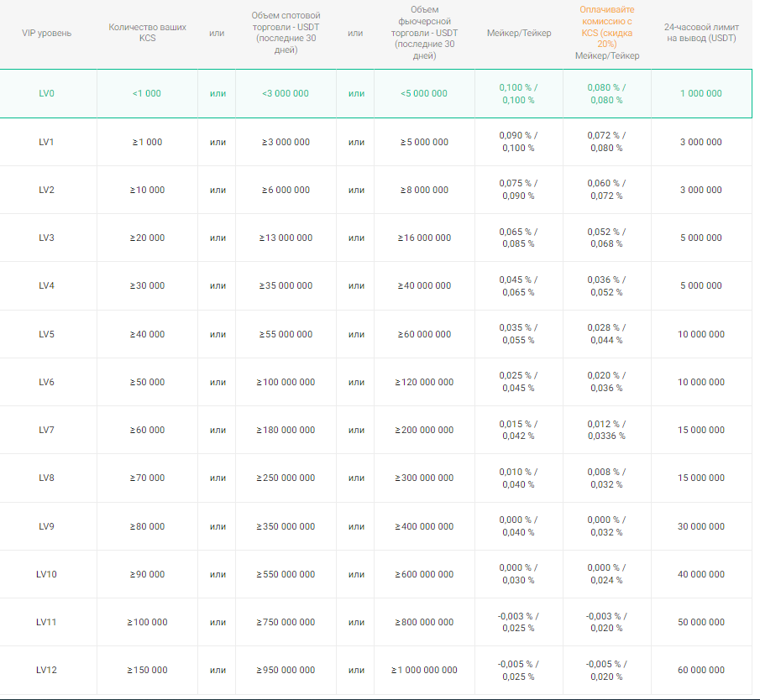Click the 1 000 000 withdrawal limit for LV0

(x=700, y=93)
